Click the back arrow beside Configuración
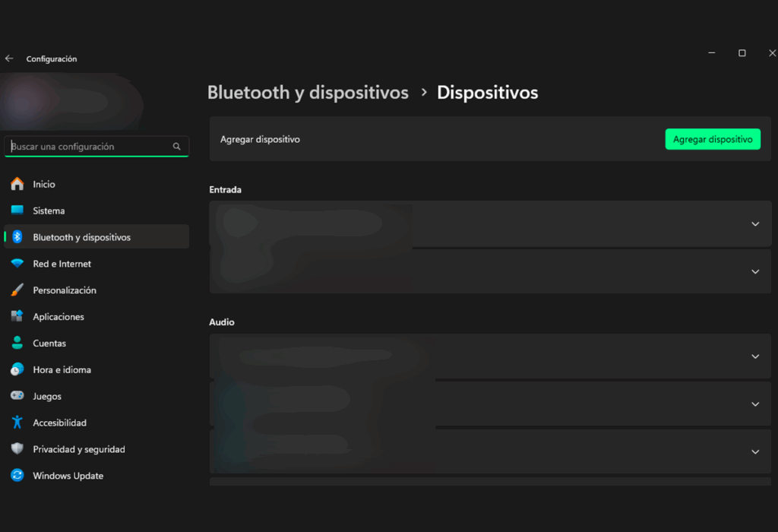The height and width of the screenshot is (532, 778). click(x=9, y=59)
